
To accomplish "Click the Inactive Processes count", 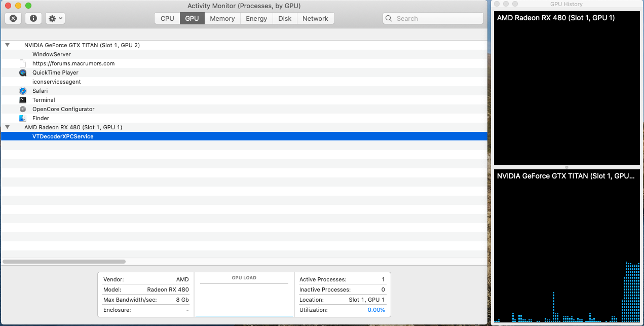I will tap(383, 289).
